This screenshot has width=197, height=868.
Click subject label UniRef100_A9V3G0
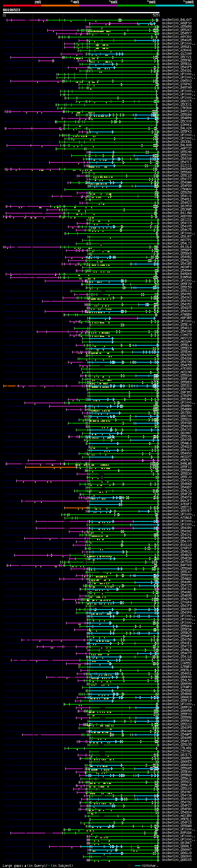177,37
